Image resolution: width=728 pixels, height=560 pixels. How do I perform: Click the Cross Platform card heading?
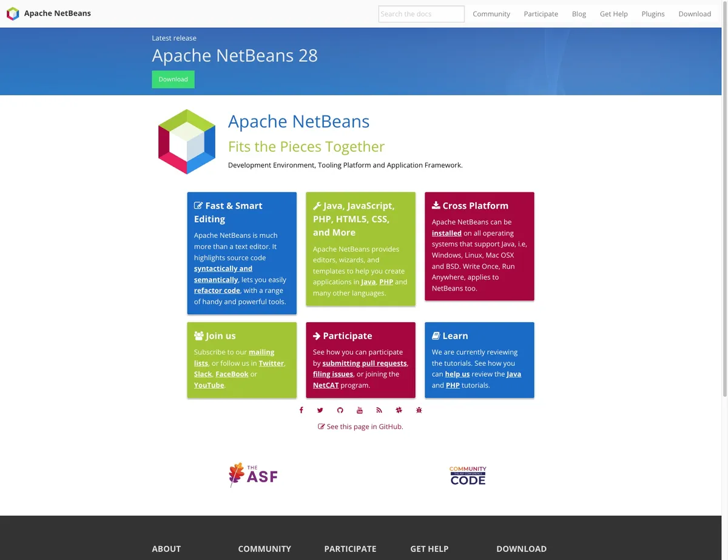tap(470, 206)
